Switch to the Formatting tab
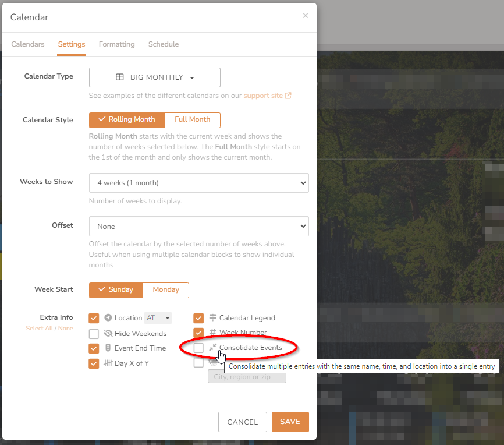 pyautogui.click(x=116, y=44)
